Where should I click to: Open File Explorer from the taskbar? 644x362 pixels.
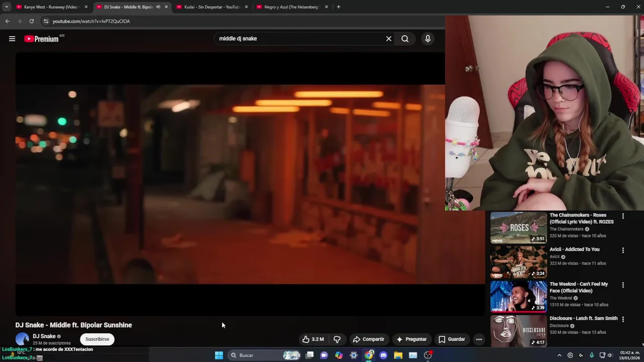[x=398, y=355]
